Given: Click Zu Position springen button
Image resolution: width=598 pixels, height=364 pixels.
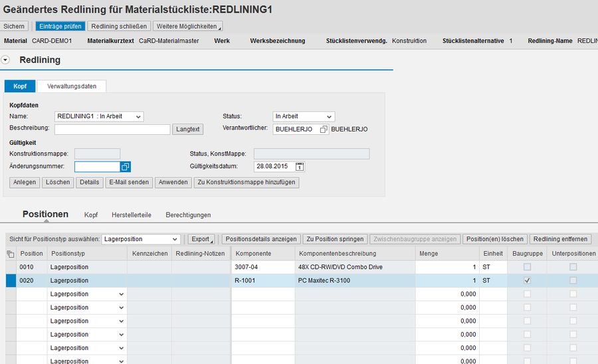Looking at the screenshot, I should point(336,239).
